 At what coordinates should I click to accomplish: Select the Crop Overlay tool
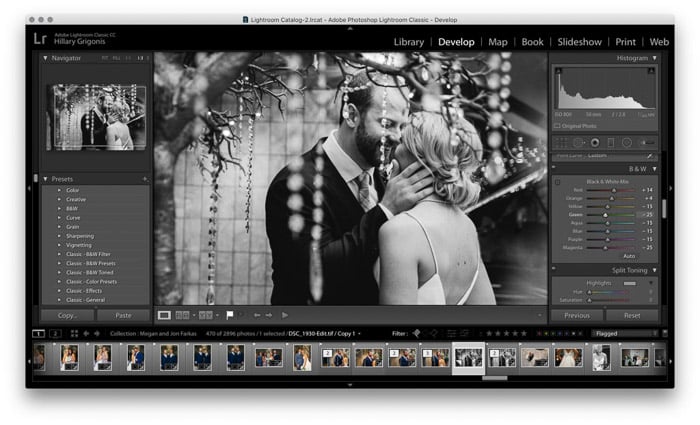pyautogui.click(x=561, y=142)
